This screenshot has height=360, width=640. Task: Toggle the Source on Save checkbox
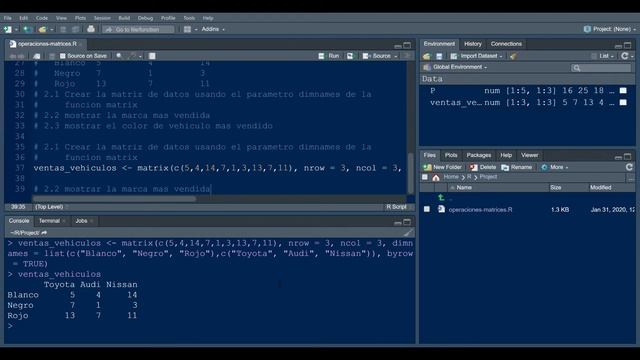pyautogui.click(x=62, y=56)
